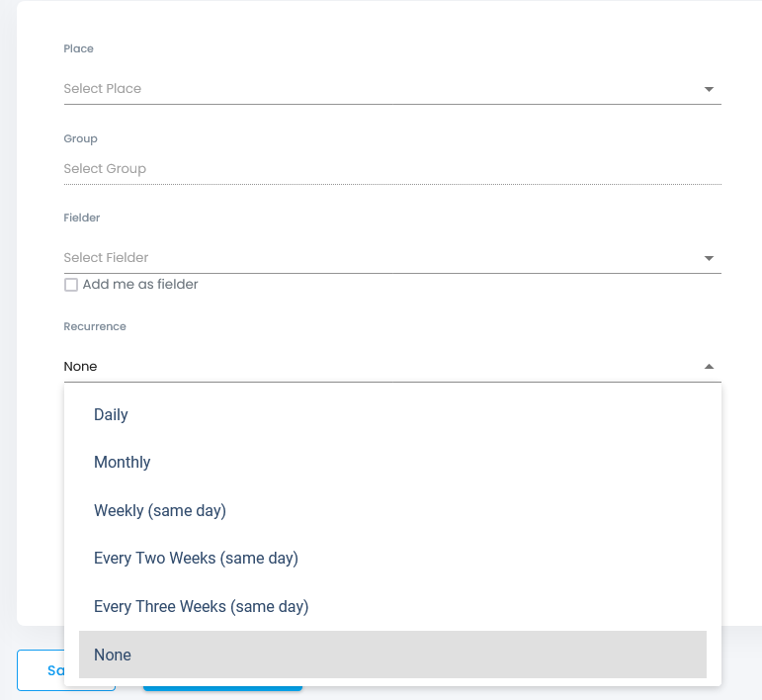The height and width of the screenshot is (700, 762).
Task: Click the Recurrence field showing None
Action: 392,367
